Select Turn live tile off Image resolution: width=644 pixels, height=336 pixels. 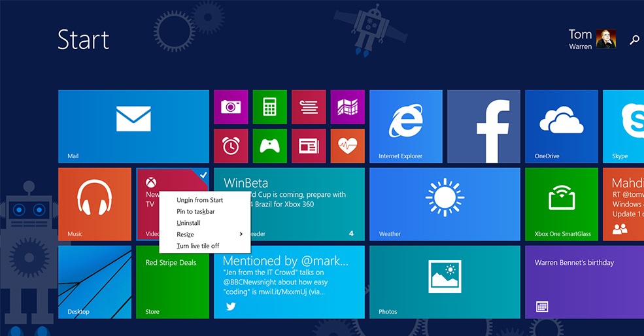point(198,246)
